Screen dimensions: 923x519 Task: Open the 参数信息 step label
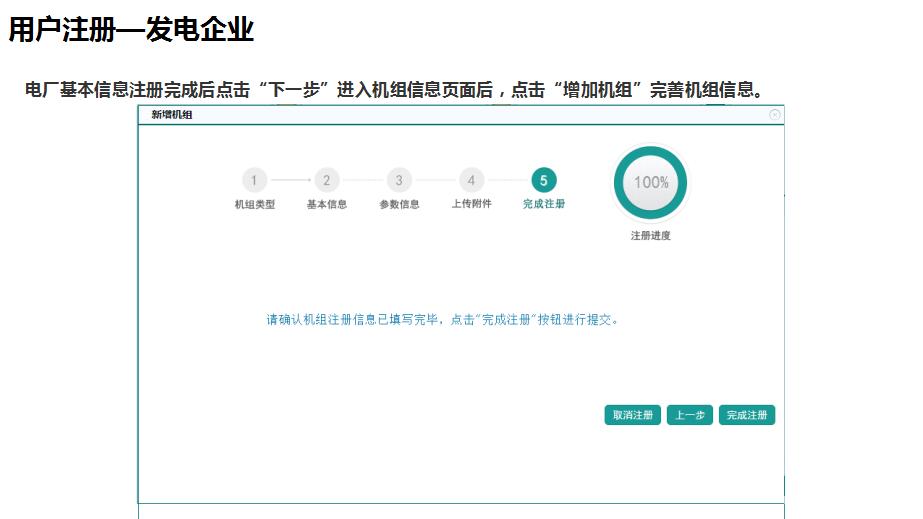[399, 205]
